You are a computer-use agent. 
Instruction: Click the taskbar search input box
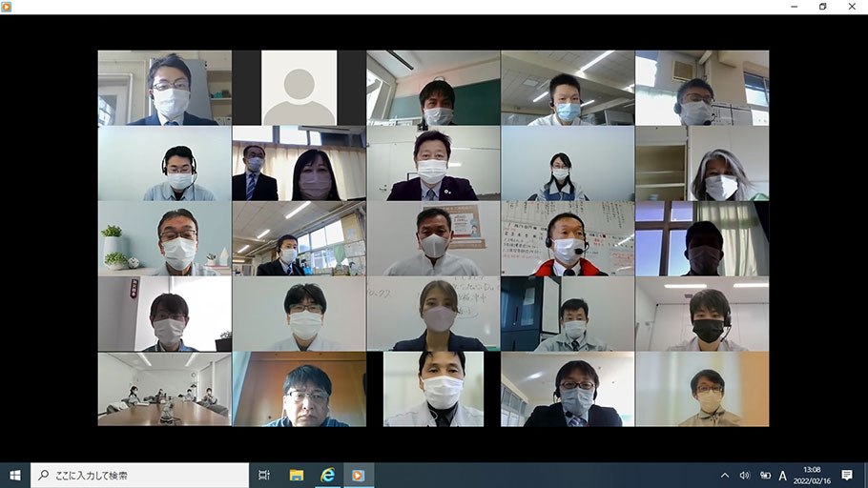coord(139,475)
